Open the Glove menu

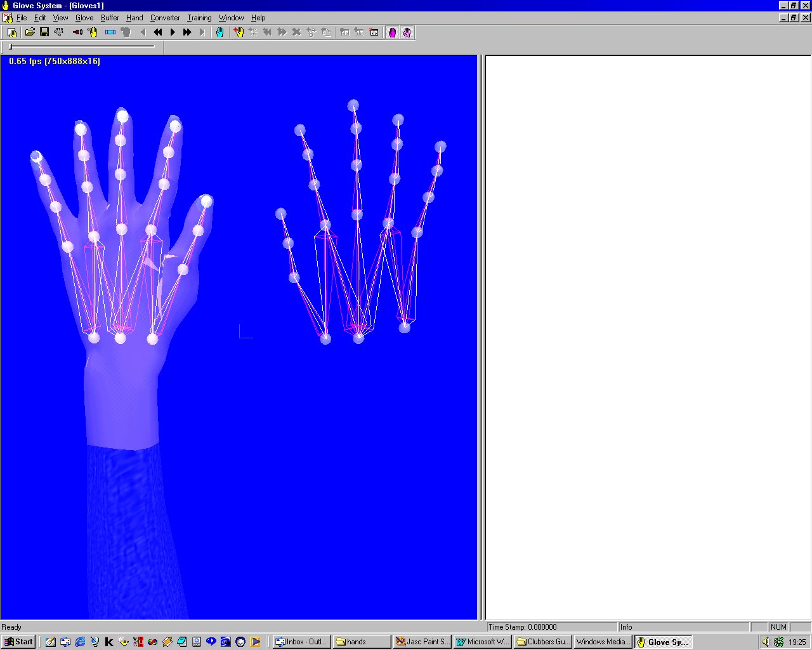click(84, 18)
